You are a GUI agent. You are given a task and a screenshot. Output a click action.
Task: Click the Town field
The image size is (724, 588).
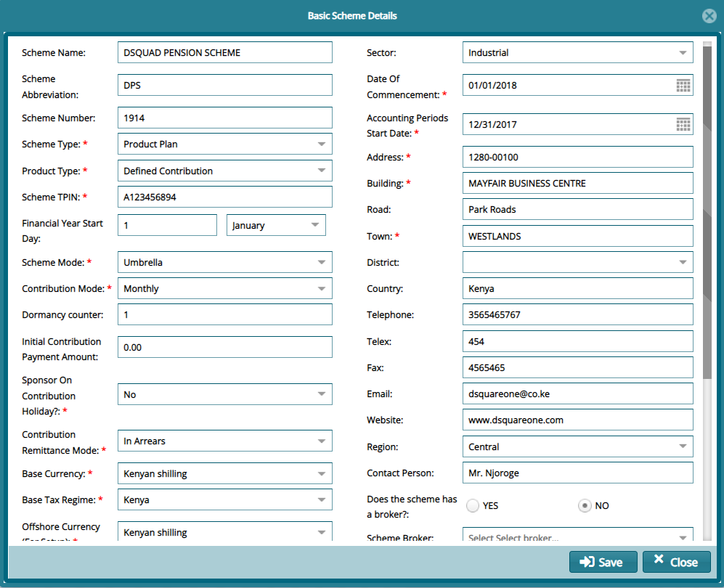[x=577, y=236]
